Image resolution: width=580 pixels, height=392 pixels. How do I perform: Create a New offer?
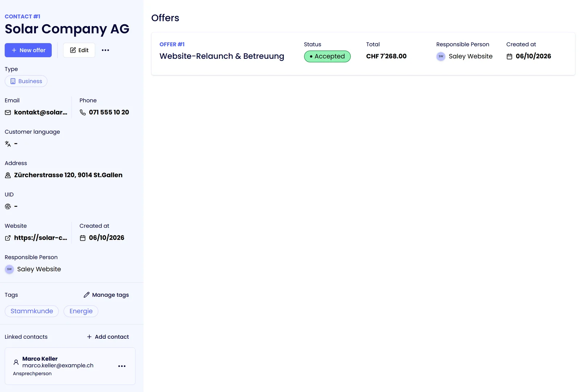click(x=28, y=50)
